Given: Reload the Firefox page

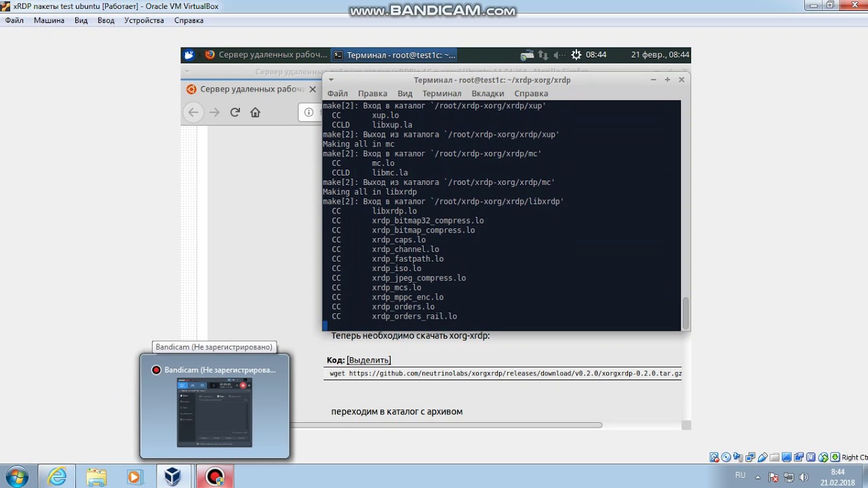Looking at the screenshot, I should coord(235,113).
